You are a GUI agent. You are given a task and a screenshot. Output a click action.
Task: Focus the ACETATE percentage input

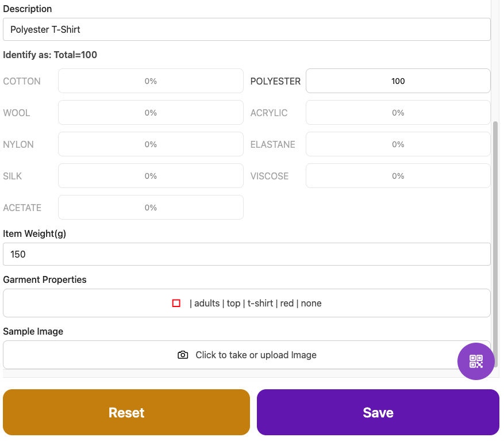click(151, 208)
